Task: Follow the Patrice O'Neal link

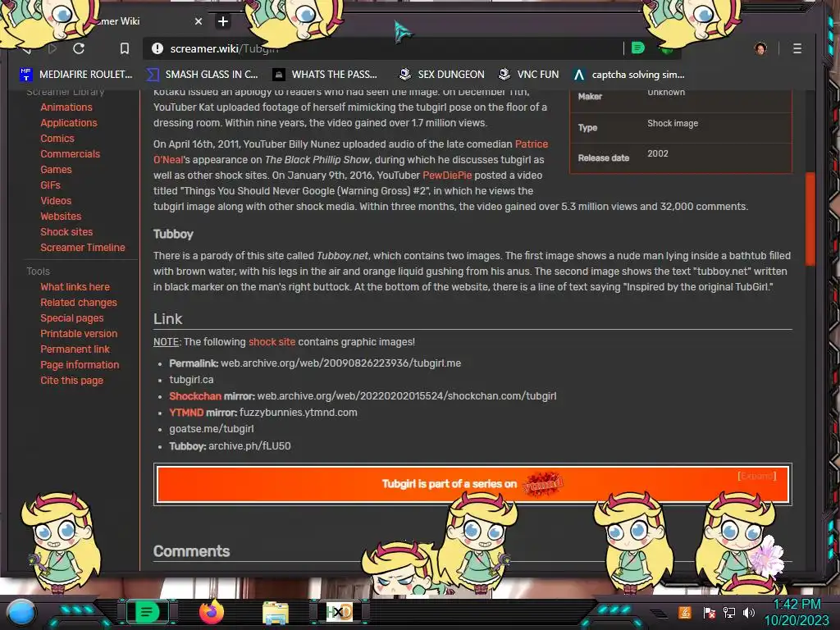Action: pos(531,144)
